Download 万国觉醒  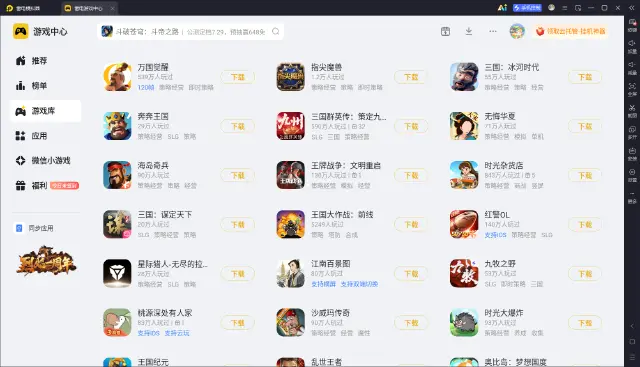tap(238, 77)
